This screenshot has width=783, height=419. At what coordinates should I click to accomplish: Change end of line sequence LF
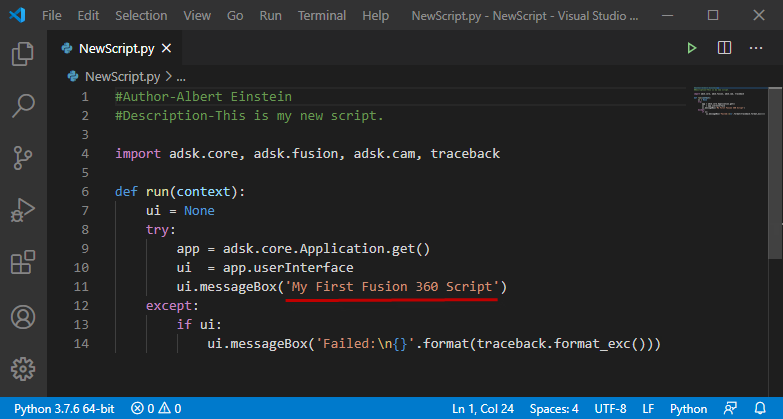(x=648, y=409)
